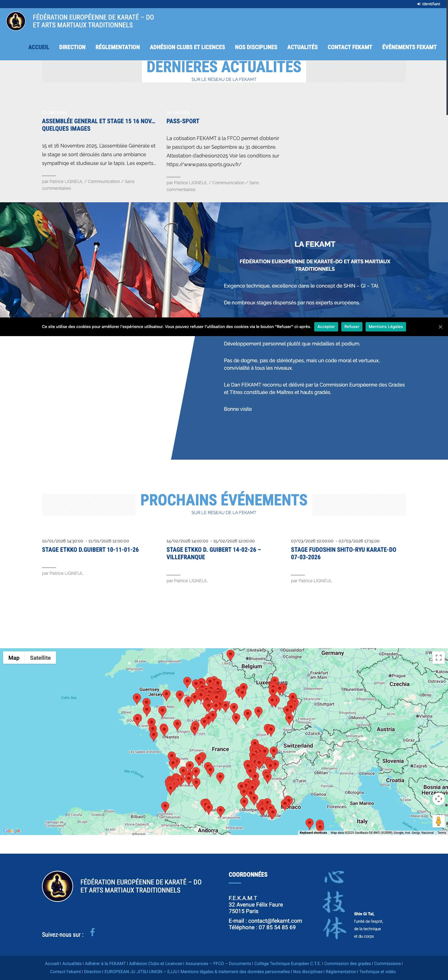Click the FEKAMT logo in header
Viewport: 448px width, 980px height.
(x=16, y=21)
